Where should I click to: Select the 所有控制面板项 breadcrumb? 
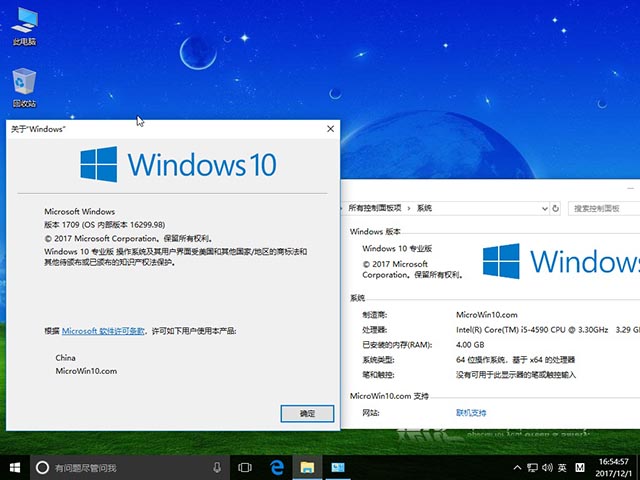[x=375, y=208]
